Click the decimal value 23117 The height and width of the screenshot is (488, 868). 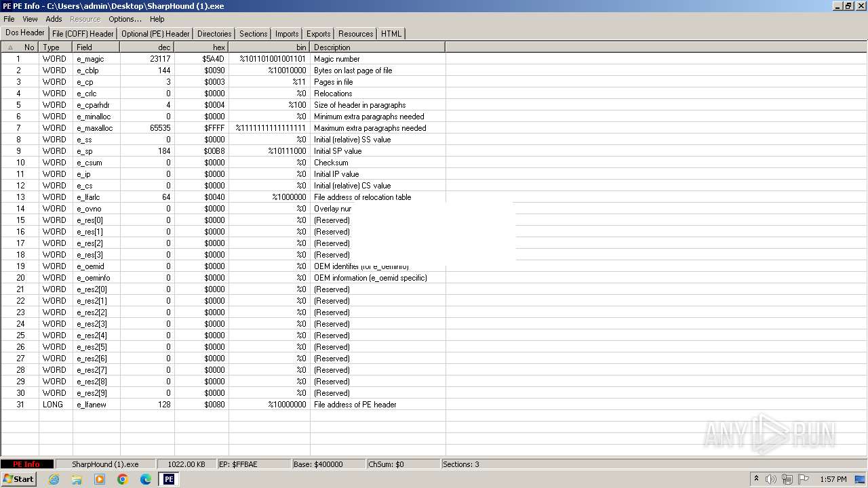pos(160,59)
